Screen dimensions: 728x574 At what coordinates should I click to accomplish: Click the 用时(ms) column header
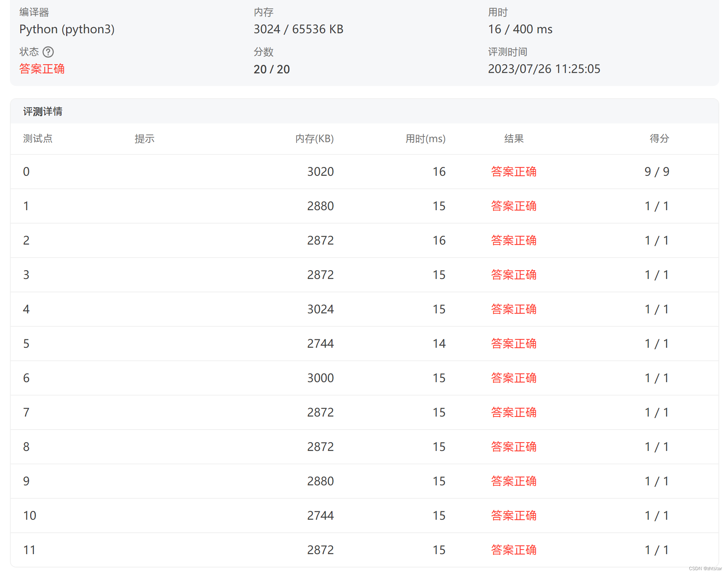(425, 138)
